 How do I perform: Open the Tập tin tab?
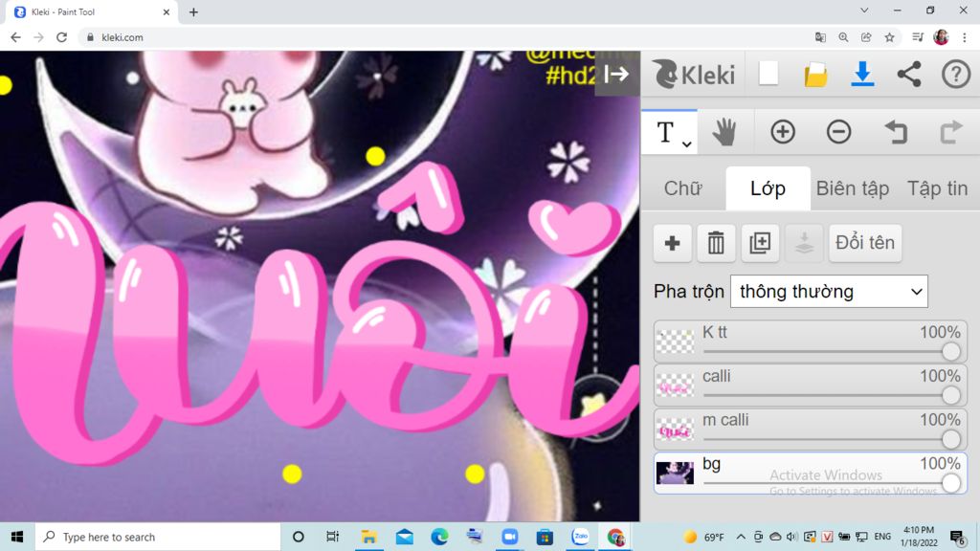click(x=937, y=188)
